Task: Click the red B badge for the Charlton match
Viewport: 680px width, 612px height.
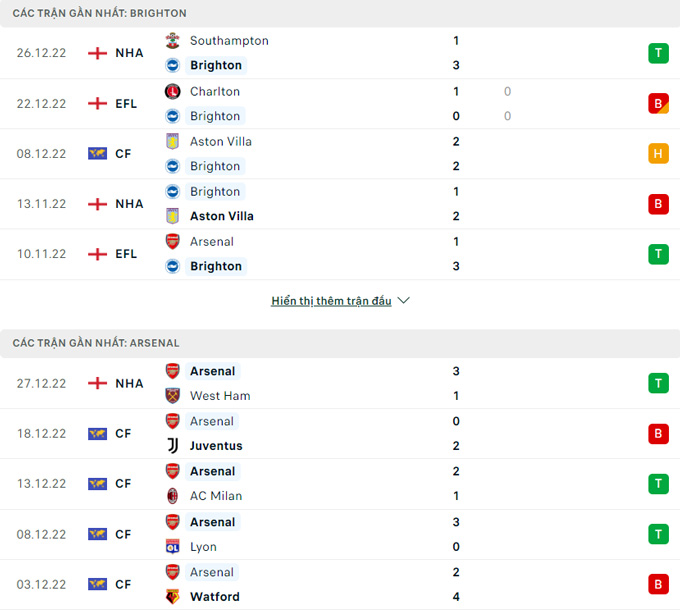Action: (658, 103)
